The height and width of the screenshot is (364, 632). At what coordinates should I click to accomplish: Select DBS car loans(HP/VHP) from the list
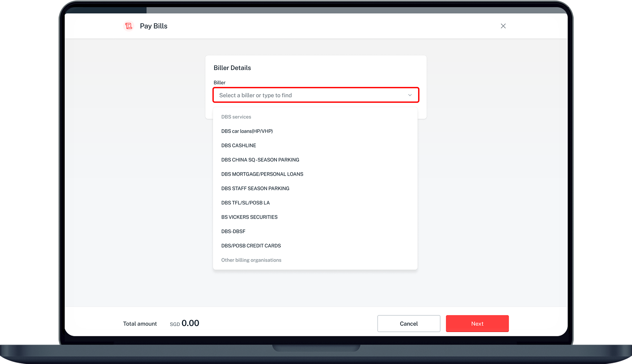point(247,131)
